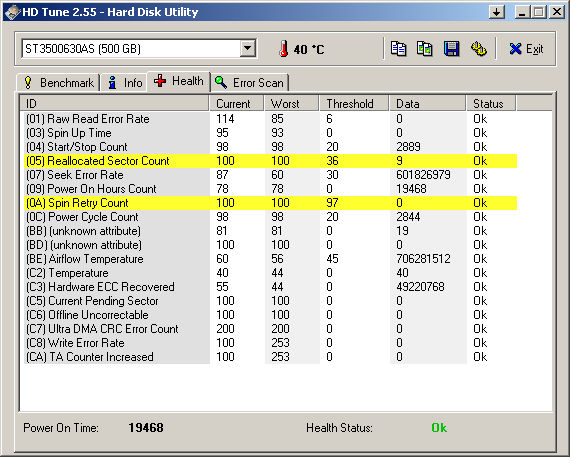
Task: Click the blue Info tab icon
Action: (x=113, y=83)
